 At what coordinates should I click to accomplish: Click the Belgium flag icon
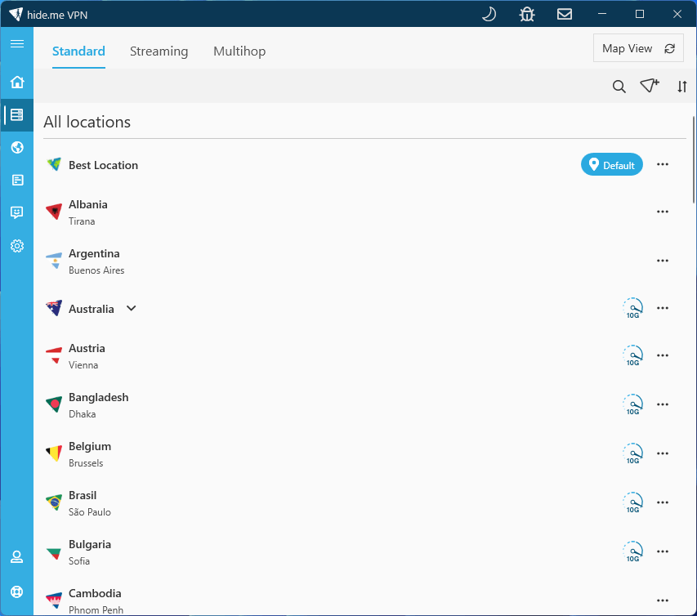tap(54, 453)
